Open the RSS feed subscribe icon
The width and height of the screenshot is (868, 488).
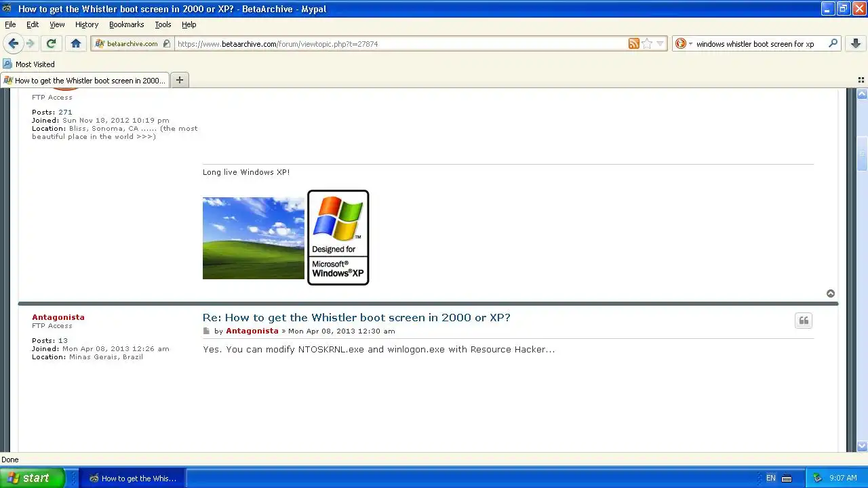(633, 43)
